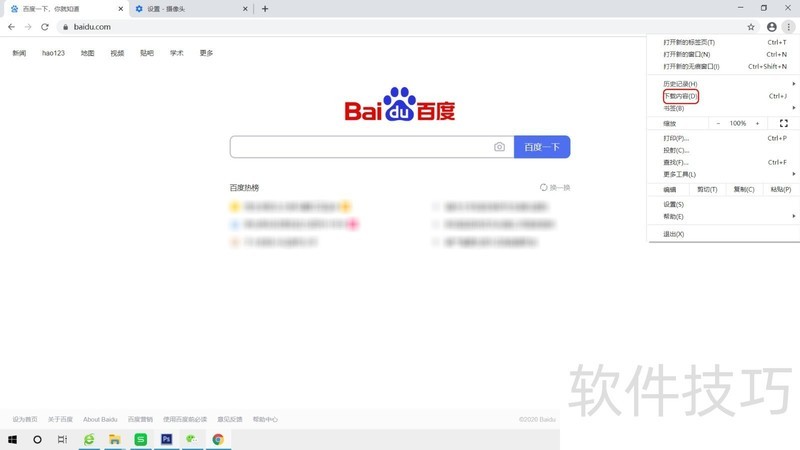Go back with the browser back arrow
The width and height of the screenshot is (800, 450).
[x=11, y=27]
